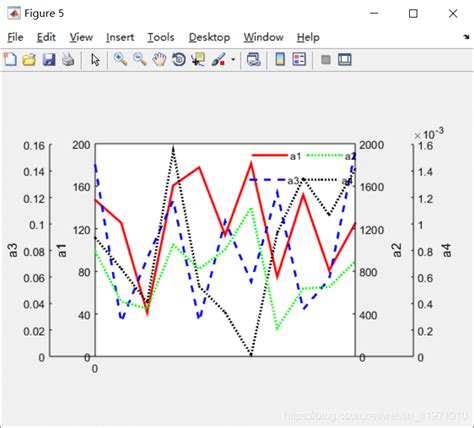Show plot tools and dock figure
This screenshot has height=428, width=474.
345,60
